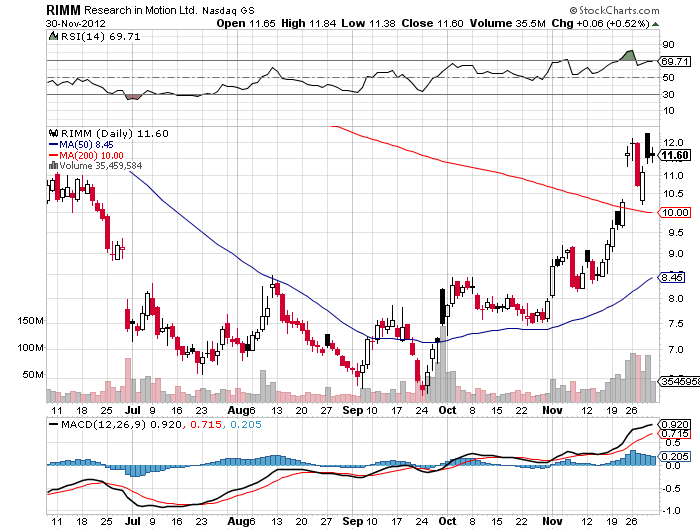Click the RSI(14) 69.71 indicator label
Viewport: 700px width, 530px height.
[100, 37]
